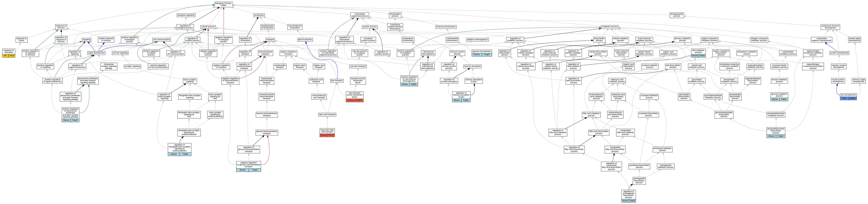868x204 pixels.
Task: Select the 'adaptive thermogenesis' node
Action: point(477,39)
